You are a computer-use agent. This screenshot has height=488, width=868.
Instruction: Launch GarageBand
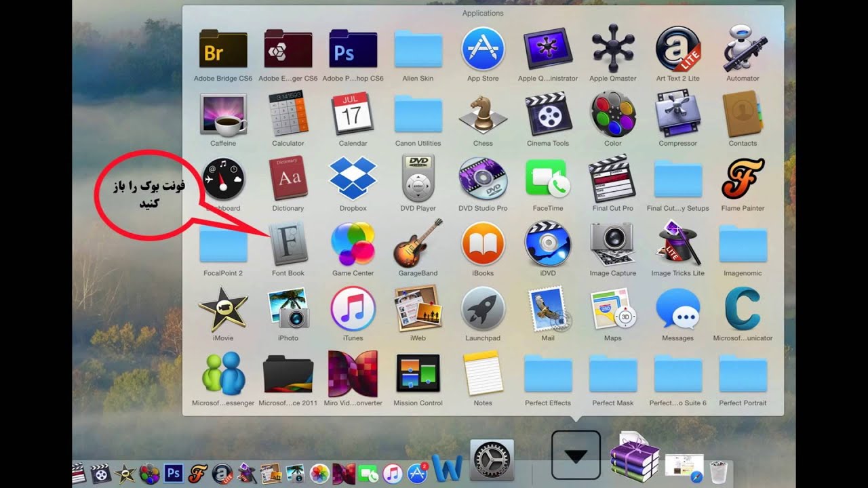pyautogui.click(x=418, y=244)
